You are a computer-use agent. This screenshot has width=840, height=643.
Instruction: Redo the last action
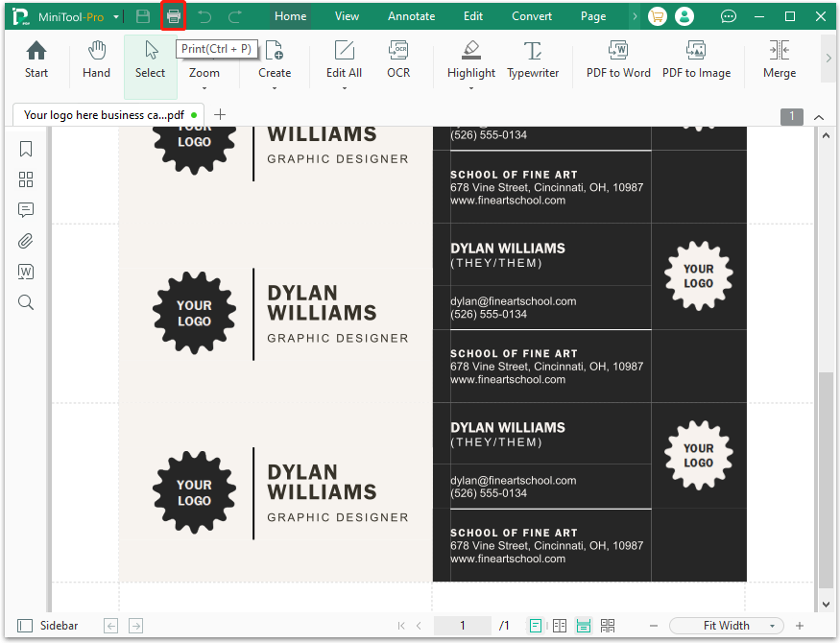235,16
